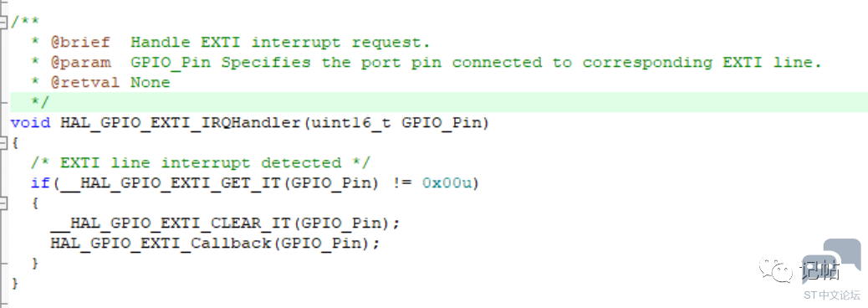
Task: Click the @retval None comment line
Action: tap(110, 83)
